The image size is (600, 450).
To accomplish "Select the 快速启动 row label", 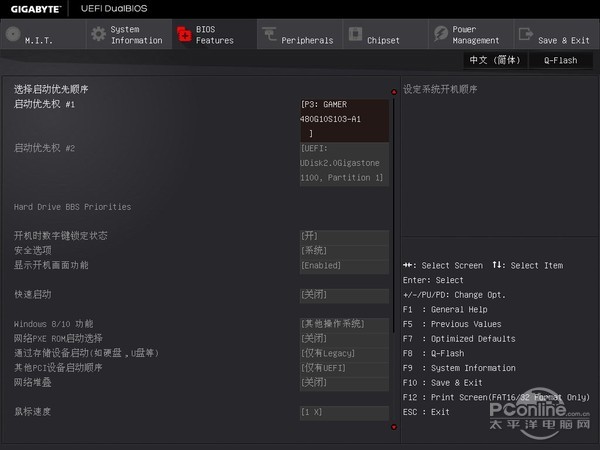I will pyautogui.click(x=33, y=295).
